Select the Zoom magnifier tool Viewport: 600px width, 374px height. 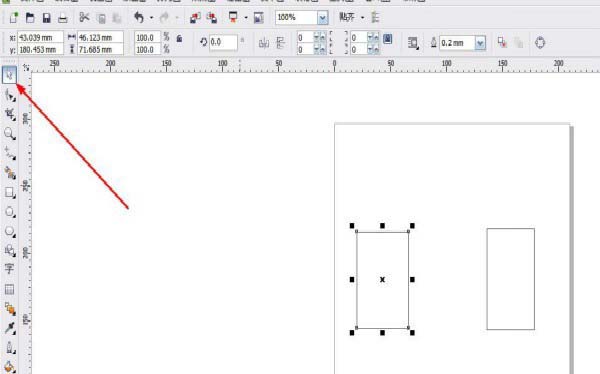(10, 134)
